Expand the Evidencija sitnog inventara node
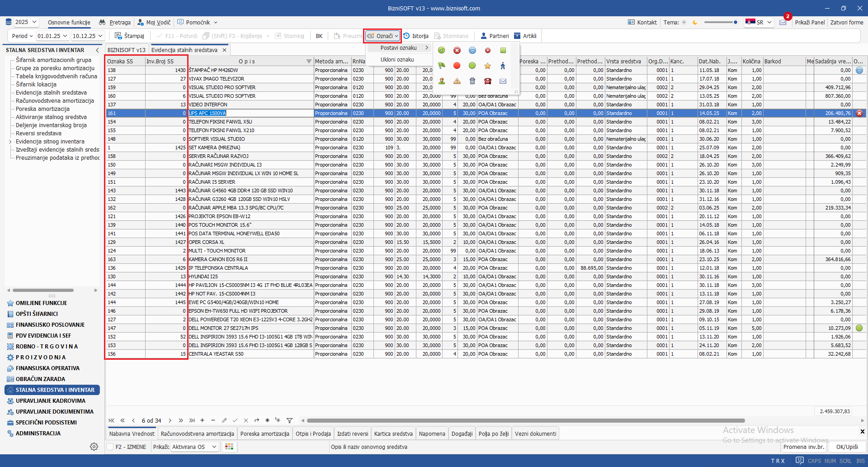The height and width of the screenshot is (467, 868). pos(10,142)
